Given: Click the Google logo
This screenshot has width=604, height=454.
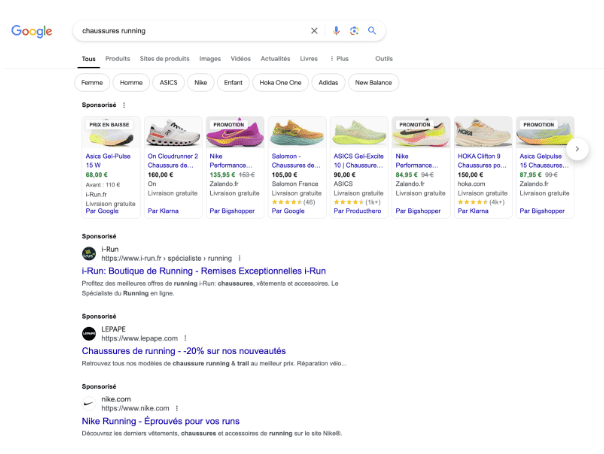Looking at the screenshot, I should 32,31.
